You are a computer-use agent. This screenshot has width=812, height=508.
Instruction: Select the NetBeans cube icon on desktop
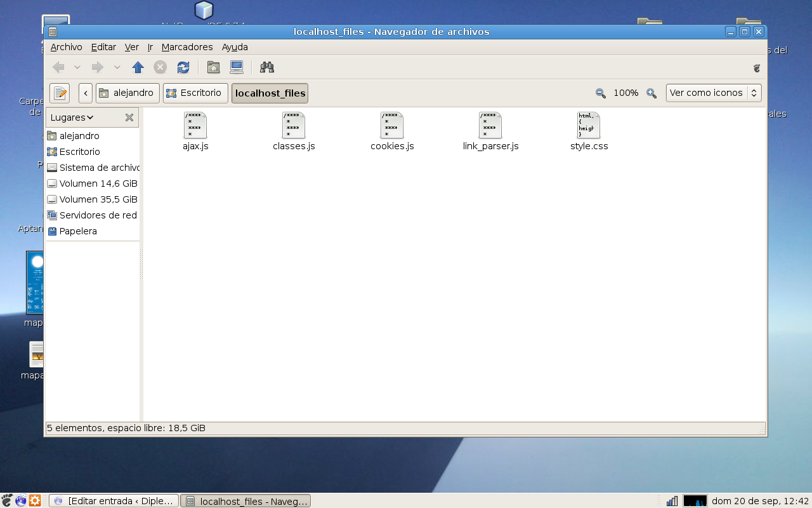[x=204, y=10]
